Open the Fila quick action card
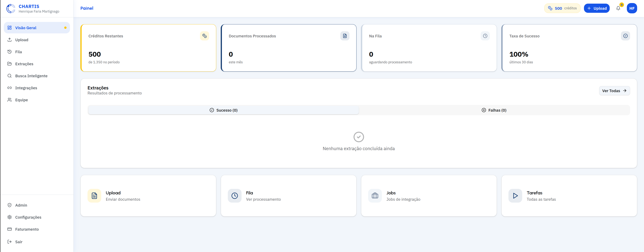Image resolution: width=644 pixels, height=252 pixels. point(288,196)
